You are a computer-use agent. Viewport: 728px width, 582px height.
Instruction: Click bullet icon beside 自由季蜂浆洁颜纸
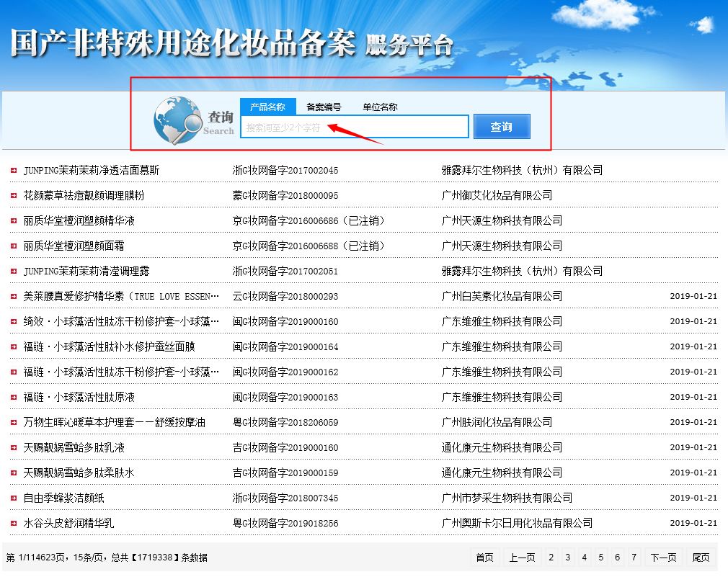coord(14,498)
